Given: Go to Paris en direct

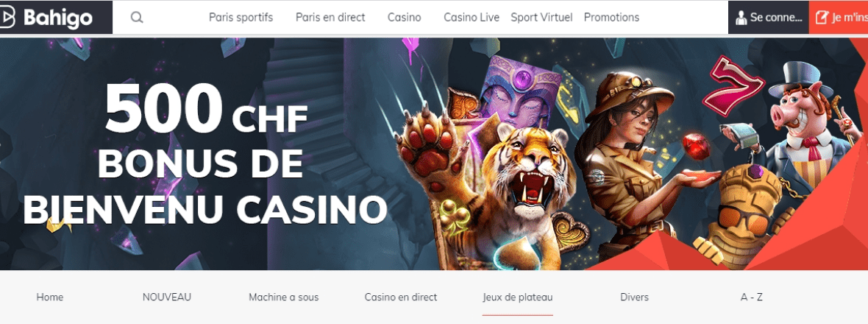Looking at the screenshot, I should click(x=330, y=18).
